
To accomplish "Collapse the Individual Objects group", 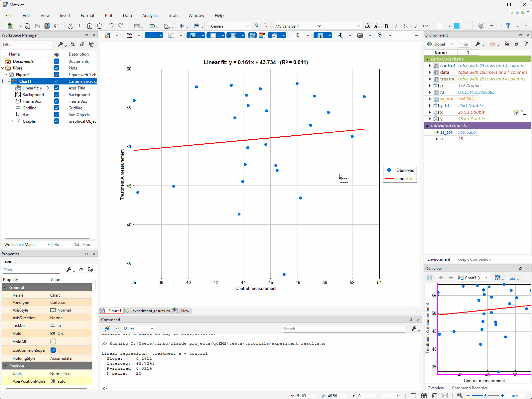I will [428, 126].
